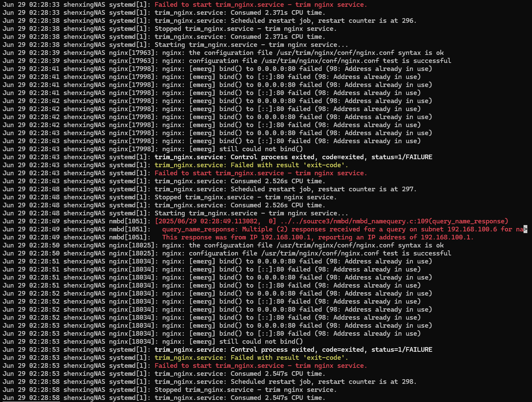Image resolution: width=532 pixels, height=402 pixels.
Task: Select red 'Failed to start' line at 02:28:43
Action: click(185, 173)
